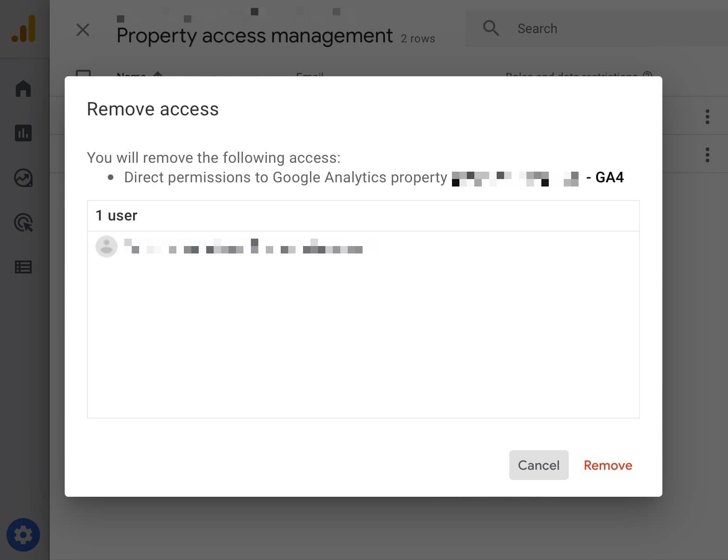This screenshot has height=560, width=728.
Task: Open the Library icon in the sidebar
Action: (23, 267)
